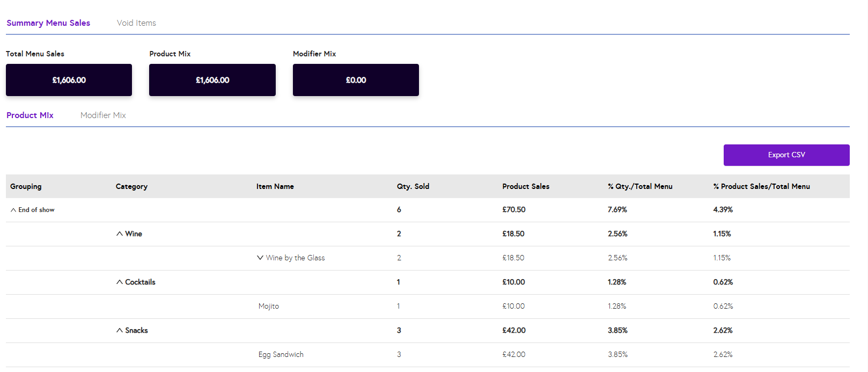The height and width of the screenshot is (372, 868).
Task: Collapse the Wine category row
Action: pyautogui.click(x=120, y=234)
